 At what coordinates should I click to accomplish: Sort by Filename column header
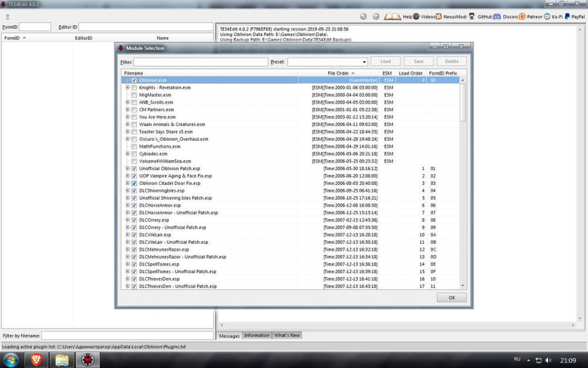(210, 73)
